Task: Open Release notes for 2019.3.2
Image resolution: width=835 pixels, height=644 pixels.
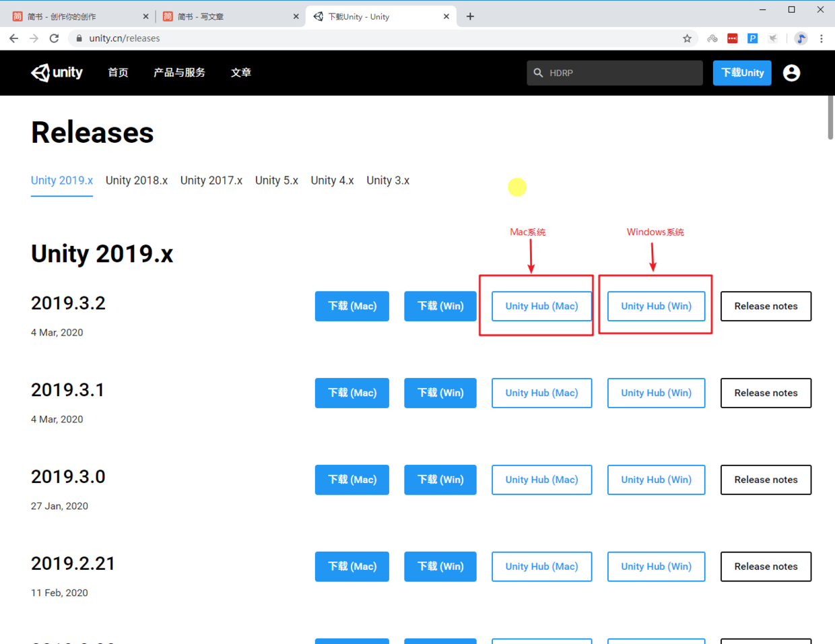Action: click(x=766, y=306)
